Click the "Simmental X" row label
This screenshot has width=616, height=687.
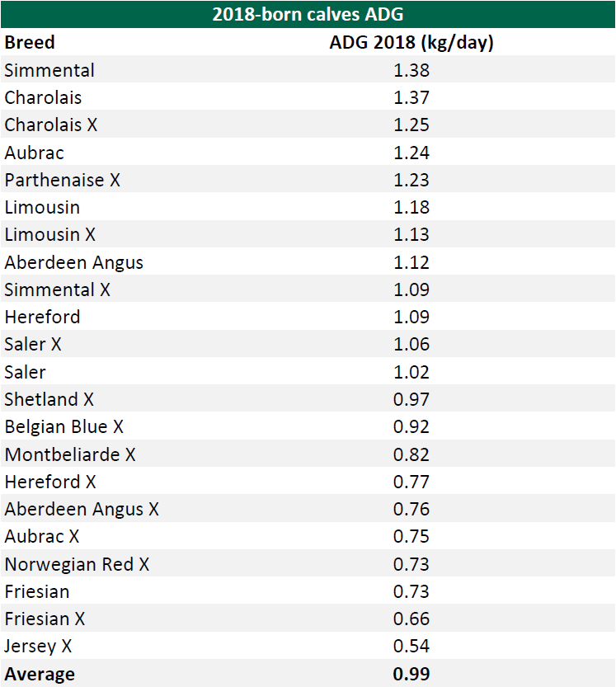tap(58, 289)
